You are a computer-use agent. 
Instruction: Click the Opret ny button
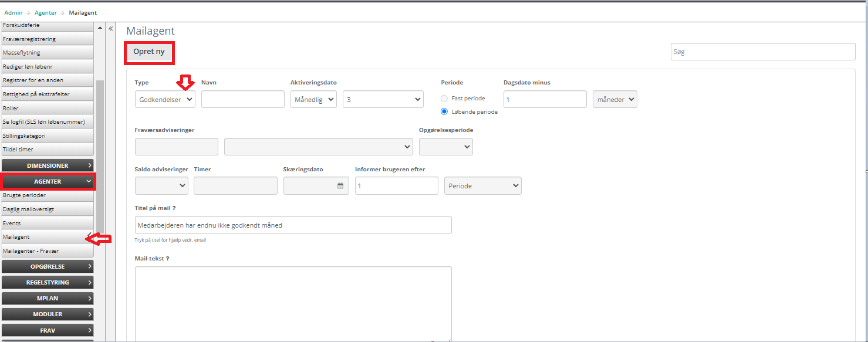[x=149, y=52]
